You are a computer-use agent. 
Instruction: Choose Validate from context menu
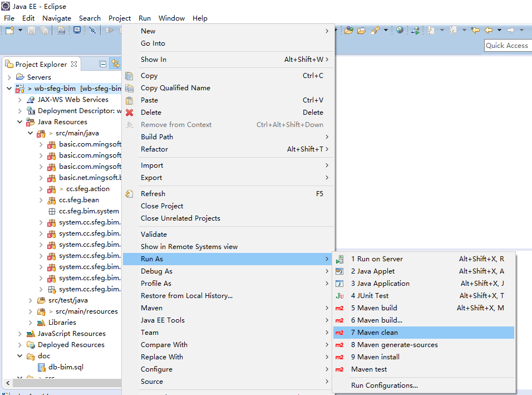228,235
